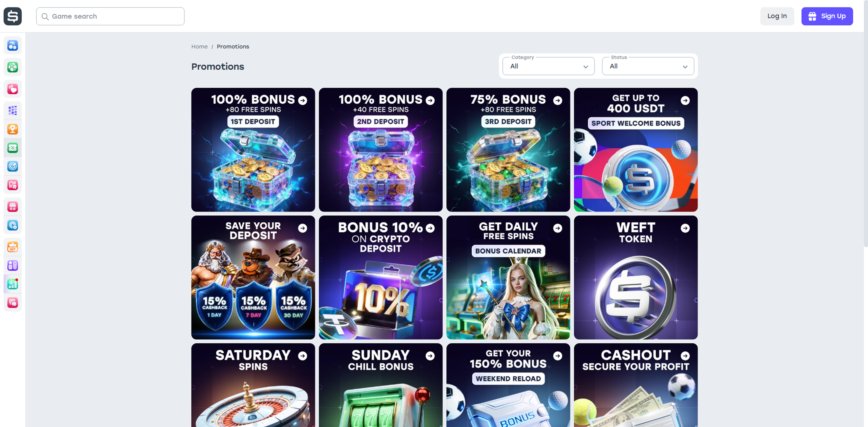Open the 75% Bonus 3rd Deposit promotion

click(x=508, y=150)
